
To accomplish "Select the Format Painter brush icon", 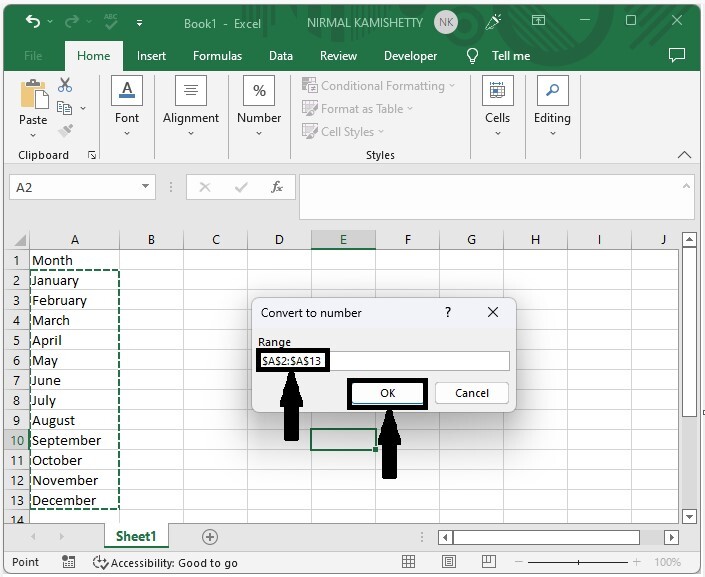I will pyautogui.click(x=65, y=131).
